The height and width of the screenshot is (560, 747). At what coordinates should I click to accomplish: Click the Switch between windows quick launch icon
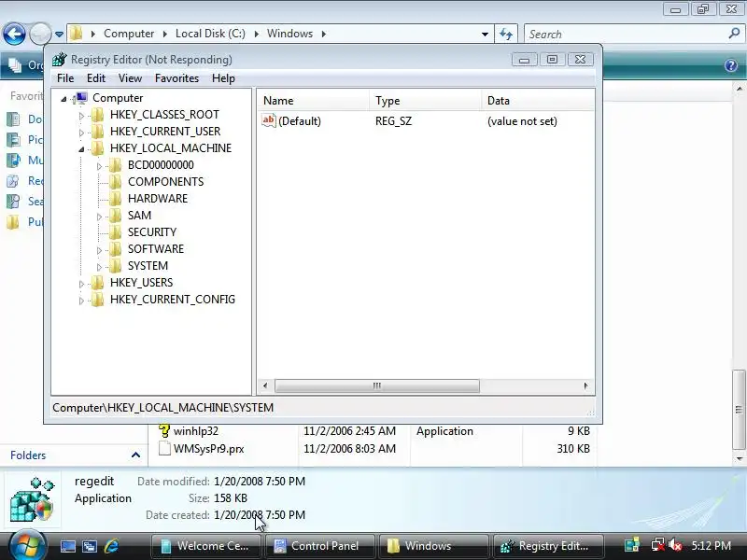coord(90,546)
